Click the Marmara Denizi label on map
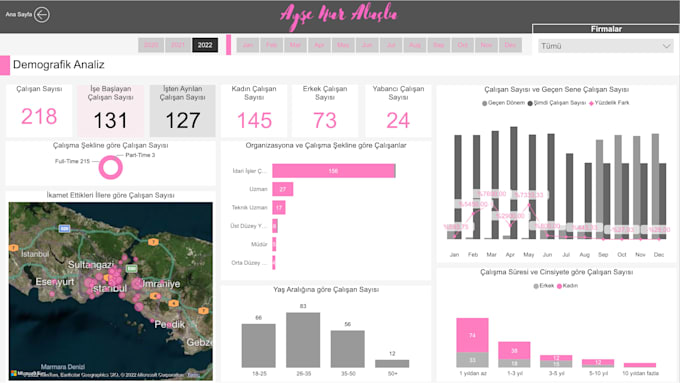 click(63, 367)
